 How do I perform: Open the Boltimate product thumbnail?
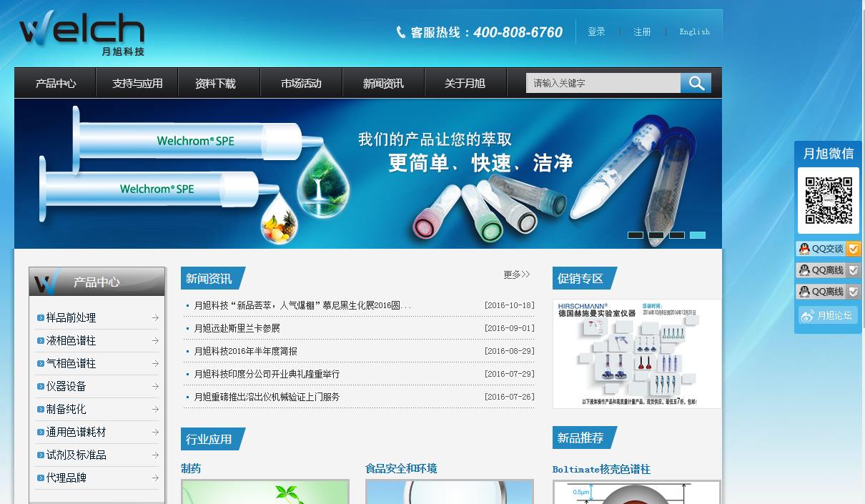coord(637,493)
